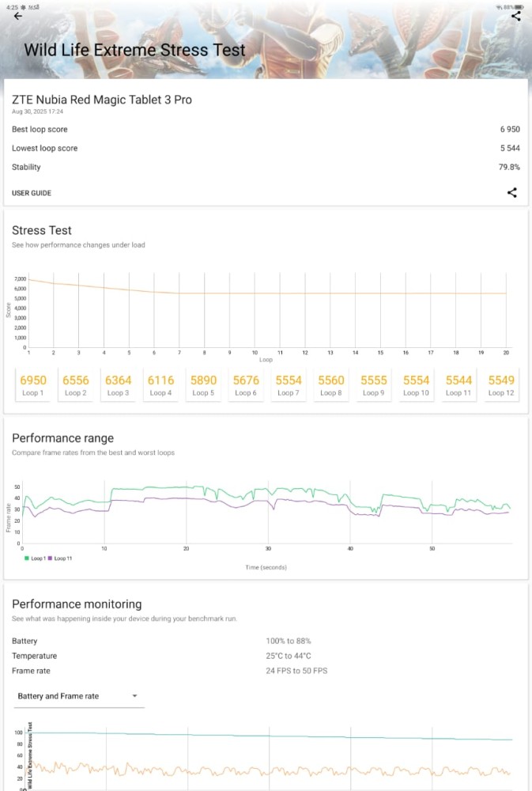The width and height of the screenshot is (532, 791).
Task: Click the Best loop score value 6 950
Action: (x=510, y=129)
